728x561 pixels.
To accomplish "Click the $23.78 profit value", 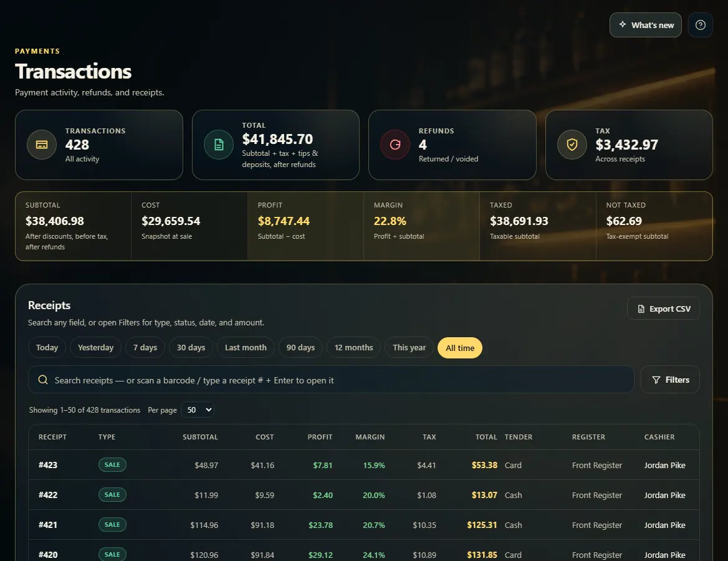I will click(x=320, y=525).
